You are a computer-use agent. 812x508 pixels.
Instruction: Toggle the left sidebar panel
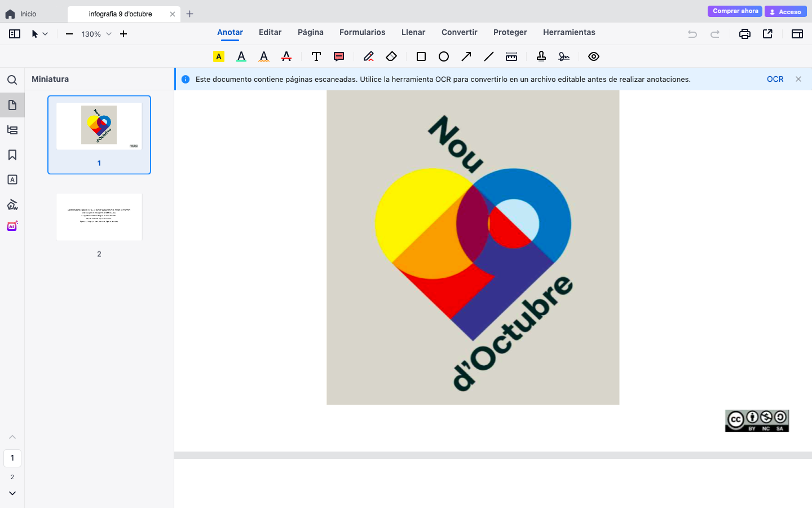(x=15, y=34)
